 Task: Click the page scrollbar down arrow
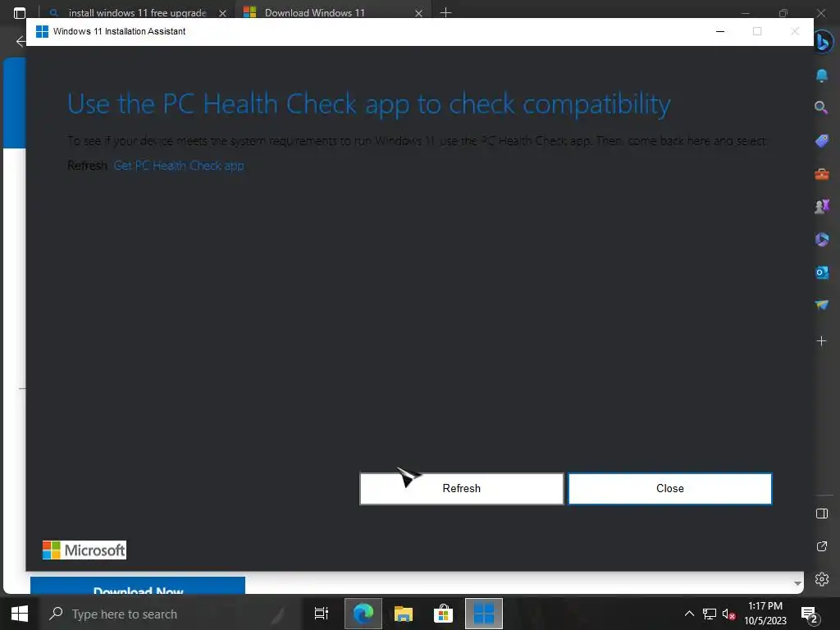(797, 583)
